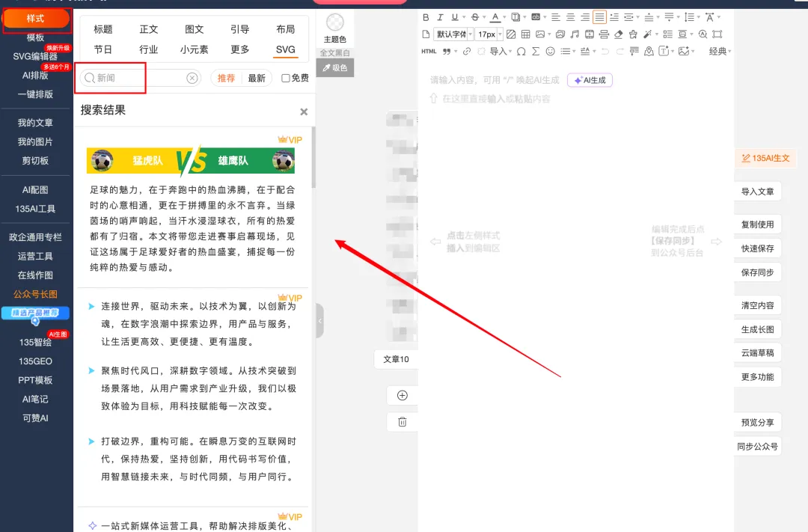The image size is (808, 532).
Task: Focus the style search input field
Action: (140, 78)
